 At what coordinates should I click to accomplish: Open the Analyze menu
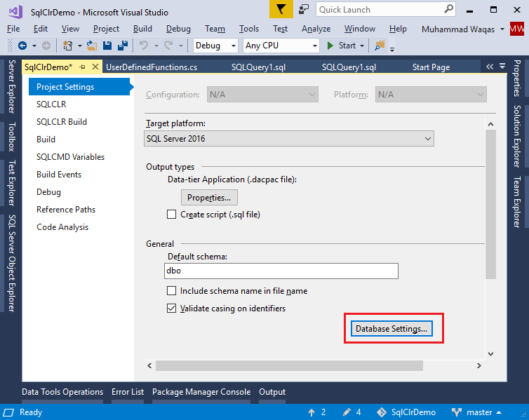coord(316,29)
